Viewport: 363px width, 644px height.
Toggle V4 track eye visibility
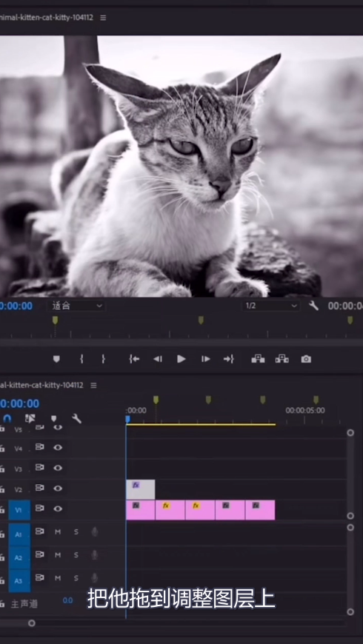coord(58,447)
